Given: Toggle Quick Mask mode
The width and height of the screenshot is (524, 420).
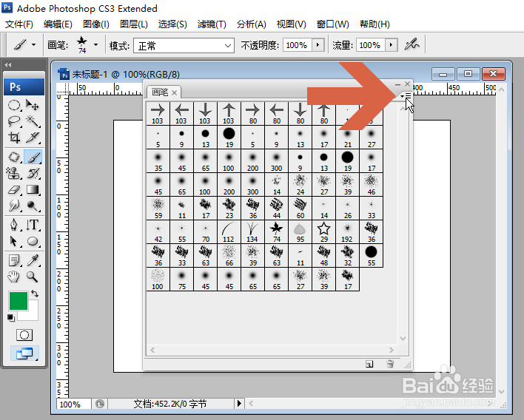Looking at the screenshot, I should 24,335.
